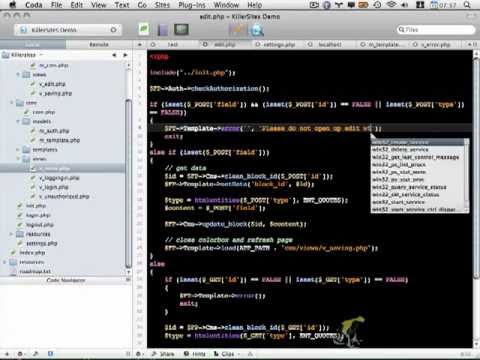Go forward with the sidebar right arrow
This screenshot has width=480, height=360.
(x=125, y=55)
